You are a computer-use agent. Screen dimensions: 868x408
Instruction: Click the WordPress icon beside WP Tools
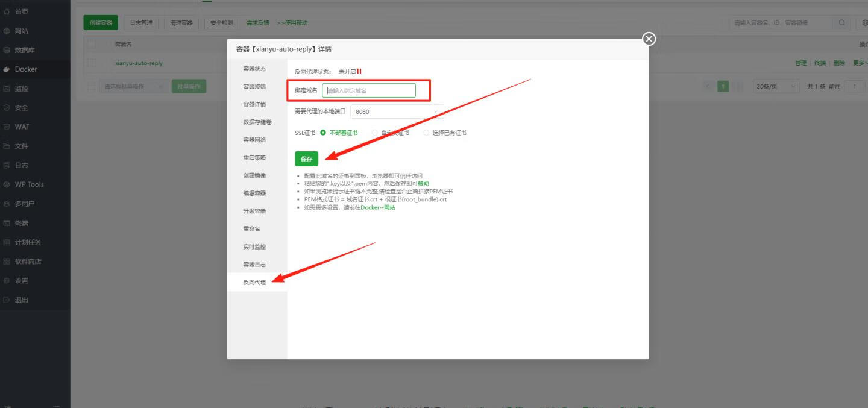(x=7, y=184)
